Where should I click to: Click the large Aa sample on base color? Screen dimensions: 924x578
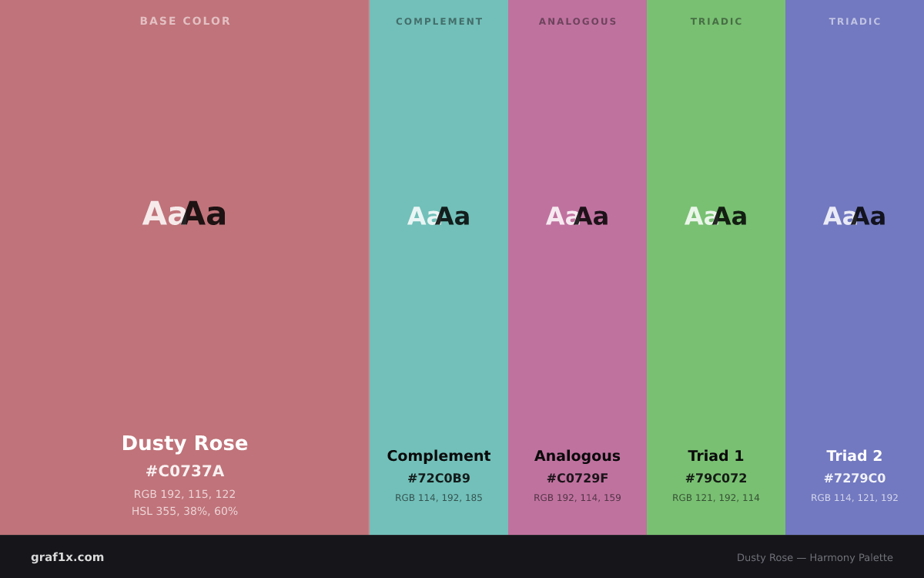(x=185, y=213)
